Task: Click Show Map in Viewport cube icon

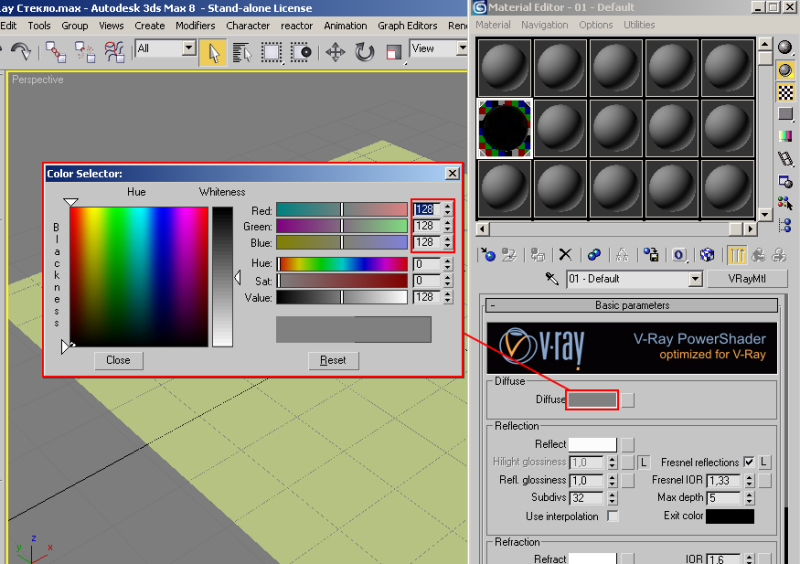Action: (707, 254)
